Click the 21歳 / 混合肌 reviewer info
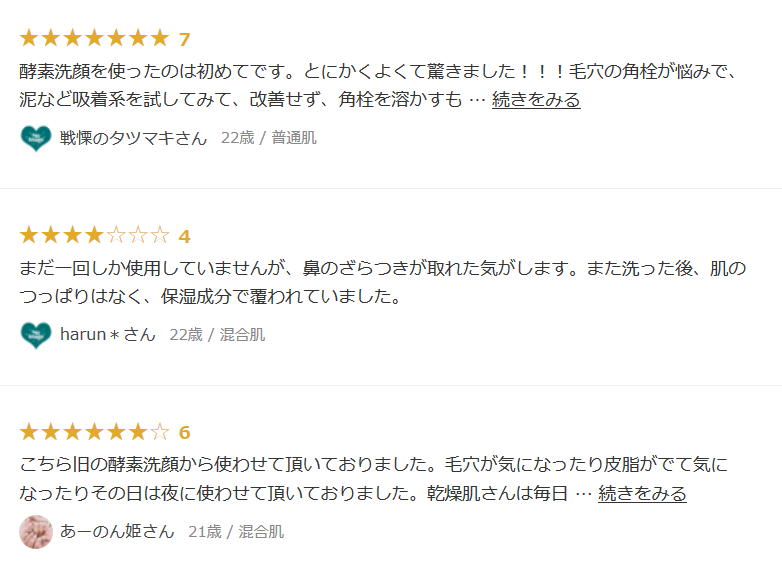Viewport: 782px width, 572px height. pyautogui.click(x=236, y=532)
